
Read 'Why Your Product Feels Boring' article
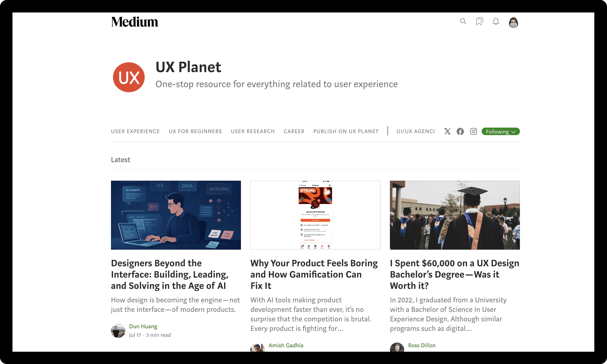pyautogui.click(x=314, y=274)
